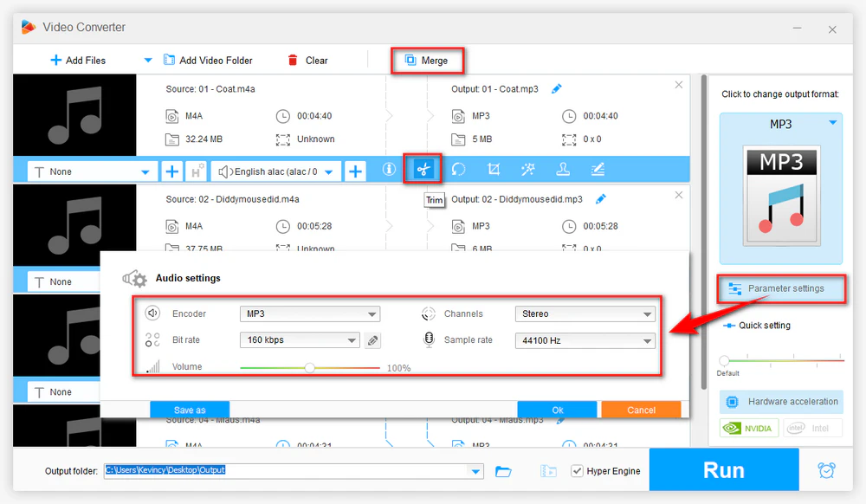Viewport: 866px width, 504px height.
Task: Confirm Audio settings with Ok
Action: (x=557, y=410)
